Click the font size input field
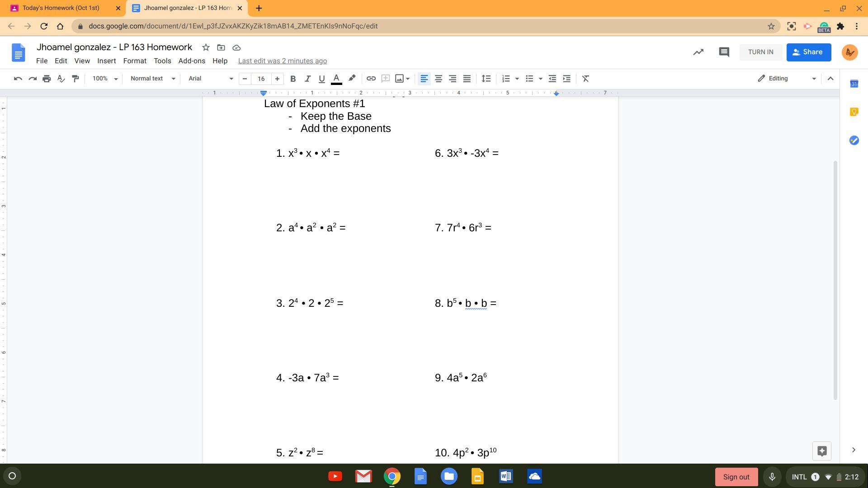 (x=261, y=79)
